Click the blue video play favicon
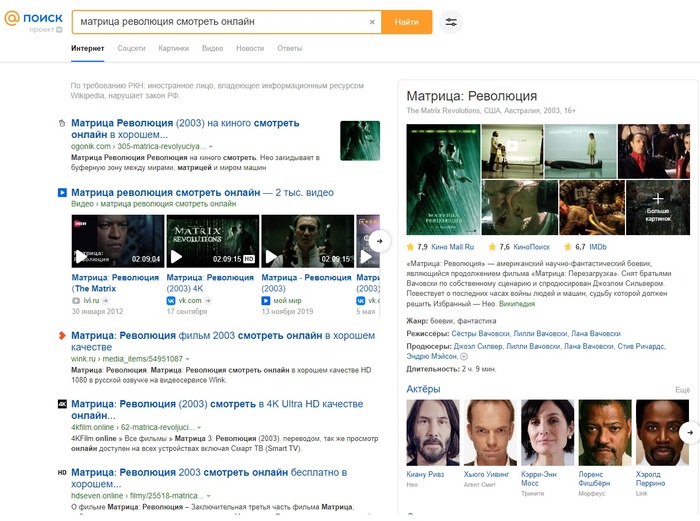 (x=62, y=193)
